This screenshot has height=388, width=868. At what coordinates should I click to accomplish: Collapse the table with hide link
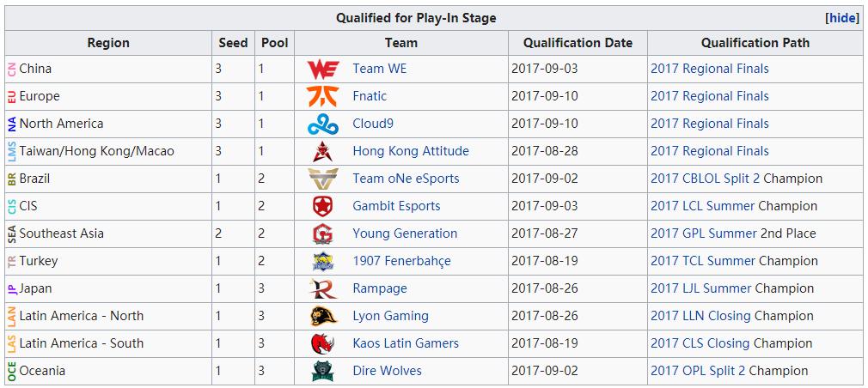842,18
